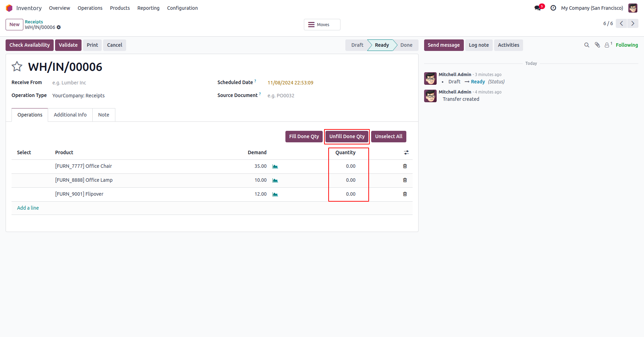Image resolution: width=644 pixels, height=337 pixels.
Task: Delete the Office Chair line
Action: pyautogui.click(x=405, y=166)
